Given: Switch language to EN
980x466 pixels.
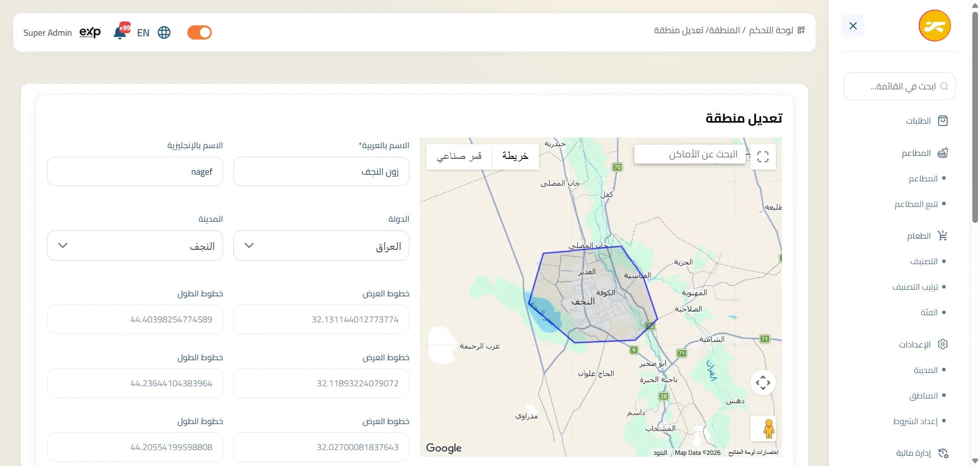Looking at the screenshot, I should click(143, 33).
